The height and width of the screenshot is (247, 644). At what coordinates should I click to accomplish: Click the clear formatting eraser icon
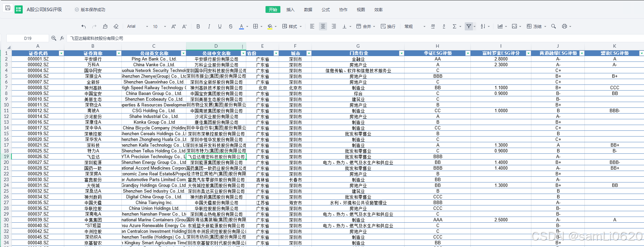point(116,26)
